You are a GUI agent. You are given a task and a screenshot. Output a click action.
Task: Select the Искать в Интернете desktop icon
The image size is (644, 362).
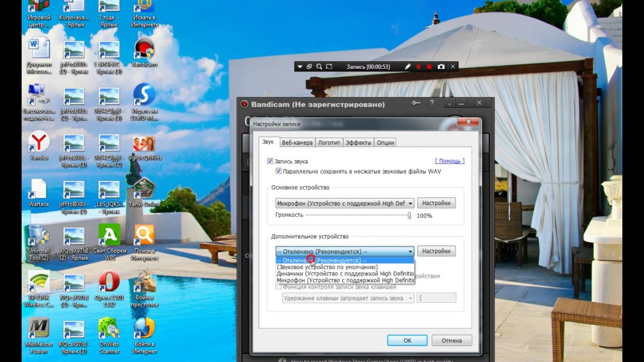(144, 14)
